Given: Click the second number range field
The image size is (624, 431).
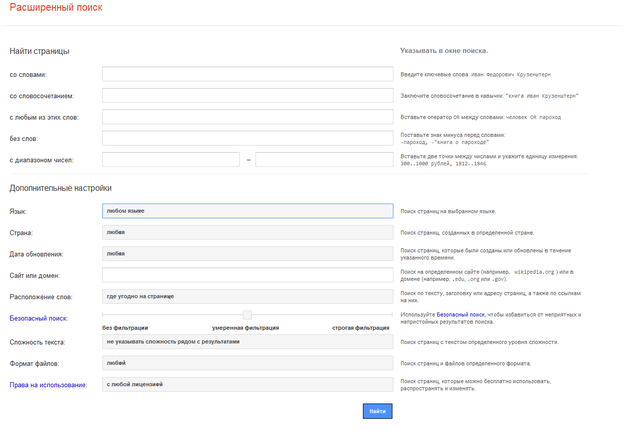Looking at the screenshot, I should tap(324, 159).
